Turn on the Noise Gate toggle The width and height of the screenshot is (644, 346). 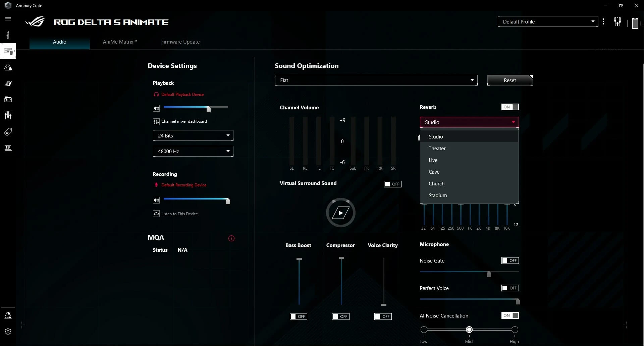pos(510,261)
